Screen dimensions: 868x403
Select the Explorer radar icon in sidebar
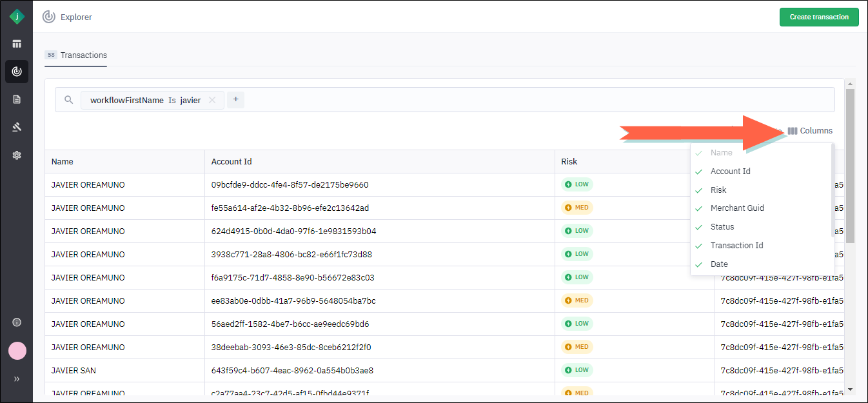coord(17,72)
